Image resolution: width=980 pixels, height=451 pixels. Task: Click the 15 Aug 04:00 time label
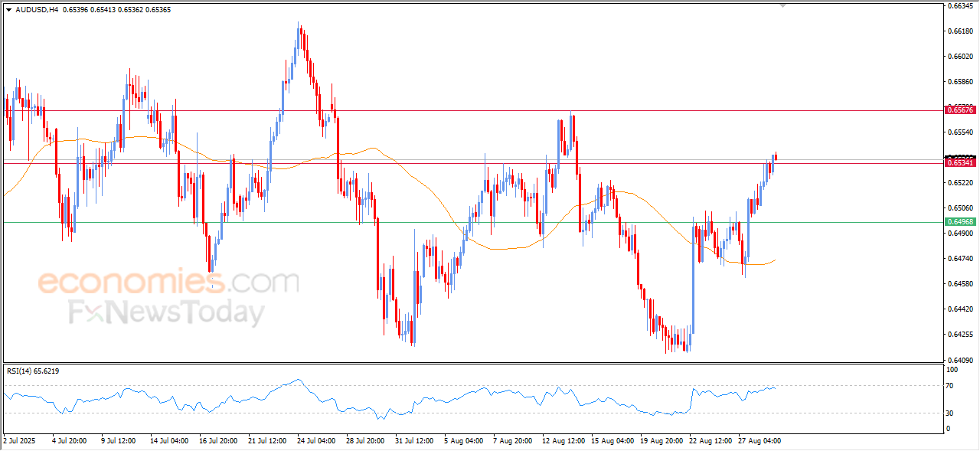[x=612, y=441]
